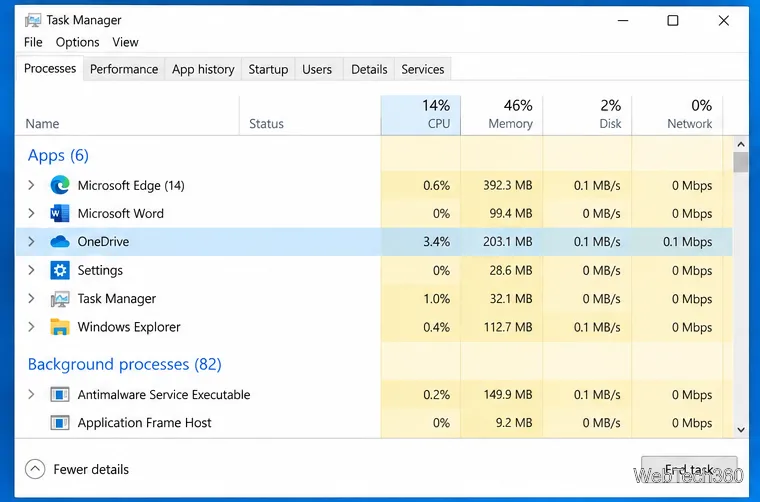Expand the OneDrive process group
Screen dimensions: 760x502
point(31,241)
